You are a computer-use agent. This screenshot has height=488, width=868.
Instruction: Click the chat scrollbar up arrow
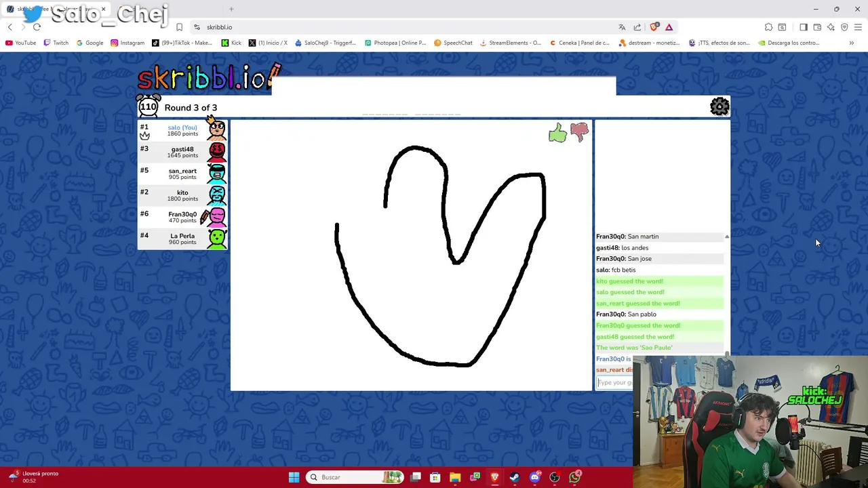727,237
